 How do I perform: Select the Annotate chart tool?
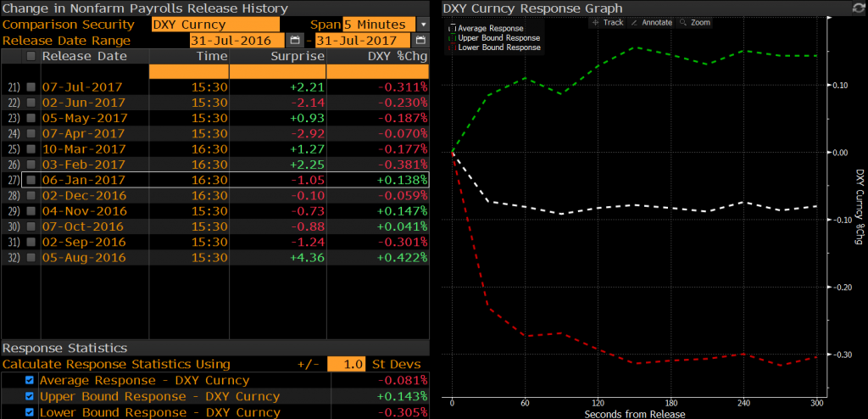652,23
